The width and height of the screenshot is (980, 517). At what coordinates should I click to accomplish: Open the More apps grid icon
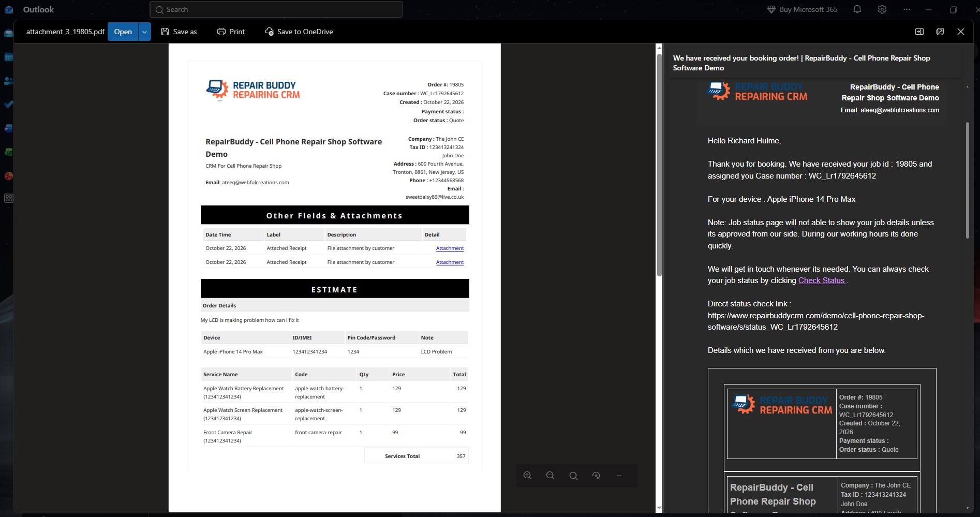tap(8, 198)
